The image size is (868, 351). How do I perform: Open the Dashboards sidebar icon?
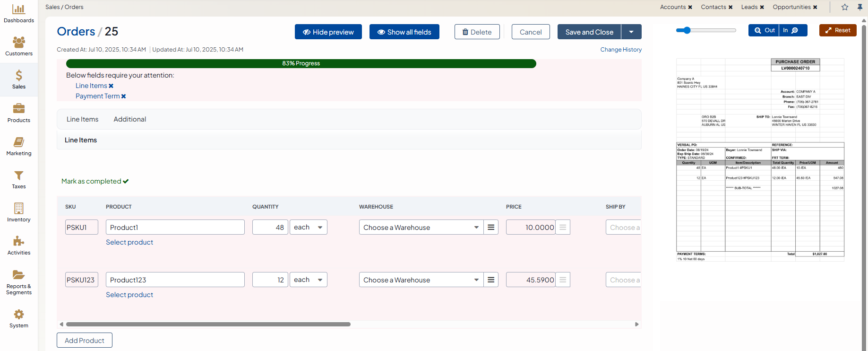pyautogui.click(x=19, y=9)
